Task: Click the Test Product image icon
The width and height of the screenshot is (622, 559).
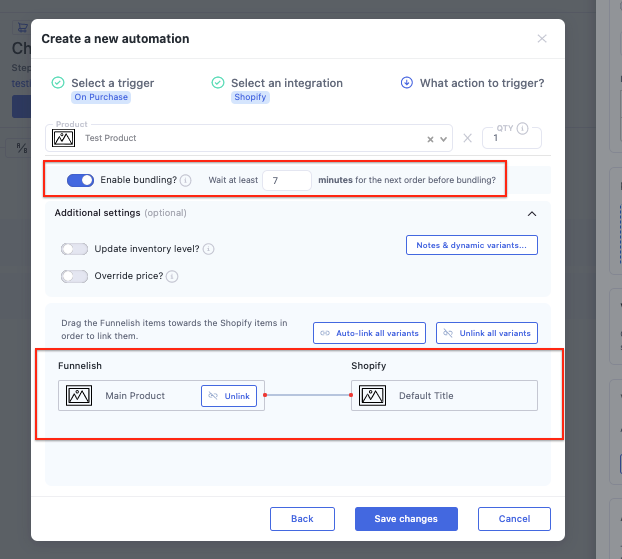Action: coord(65,138)
